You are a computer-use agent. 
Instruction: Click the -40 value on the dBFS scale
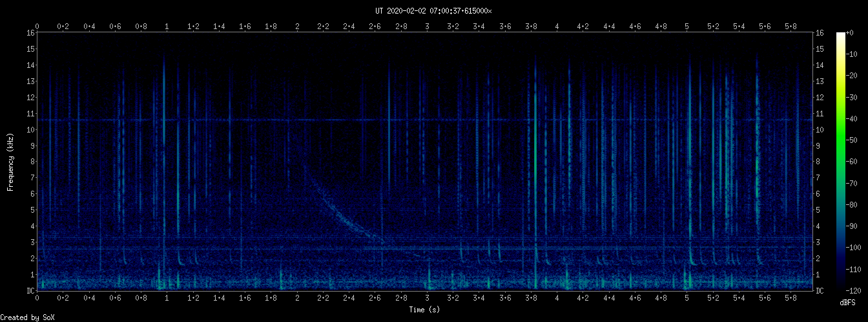pos(853,119)
